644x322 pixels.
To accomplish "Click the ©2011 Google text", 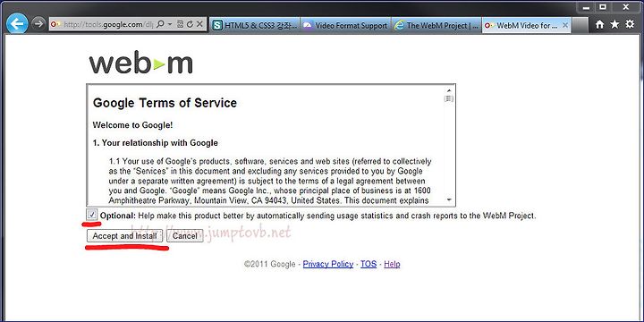I will 269,264.
